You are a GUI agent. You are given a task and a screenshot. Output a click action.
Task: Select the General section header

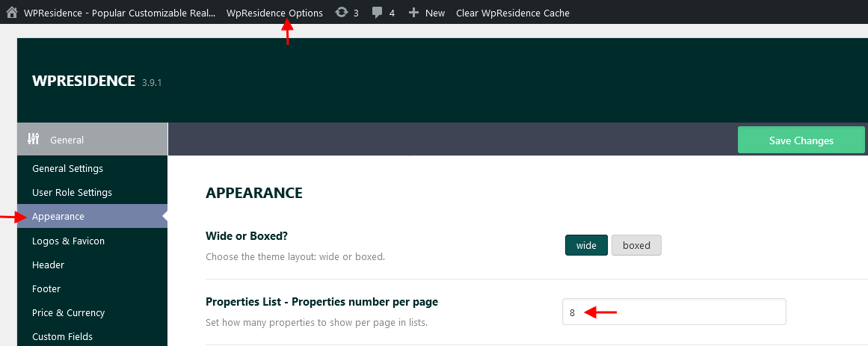pos(92,140)
